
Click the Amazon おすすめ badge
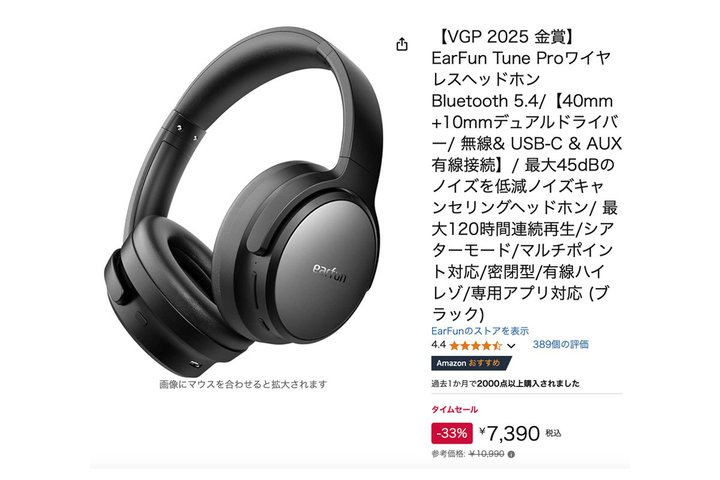click(x=471, y=363)
